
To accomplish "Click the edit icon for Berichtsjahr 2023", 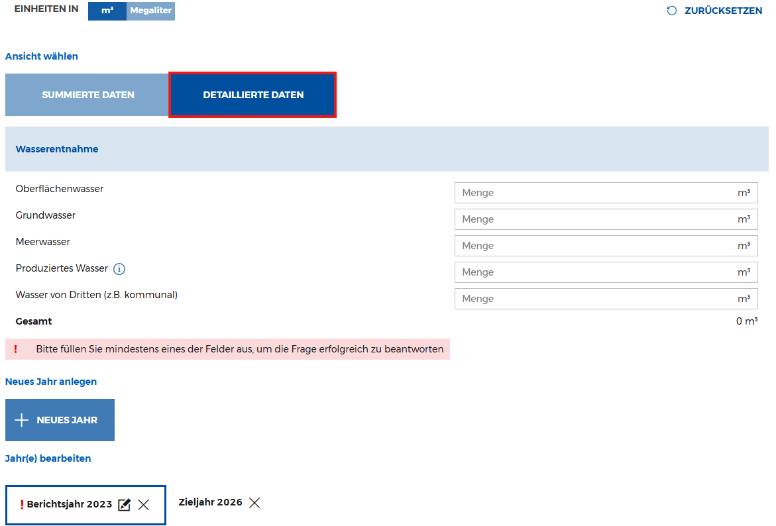I will (124, 505).
